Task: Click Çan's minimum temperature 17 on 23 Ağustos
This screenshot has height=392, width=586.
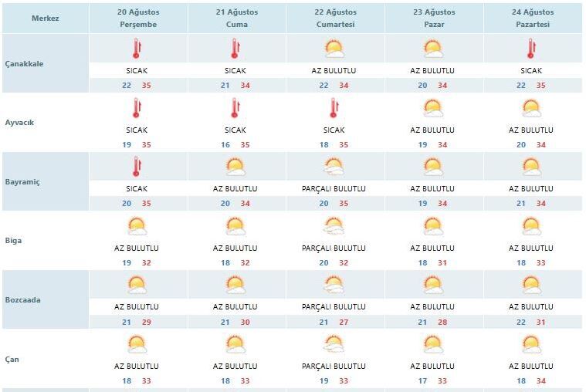Action: coord(422,380)
